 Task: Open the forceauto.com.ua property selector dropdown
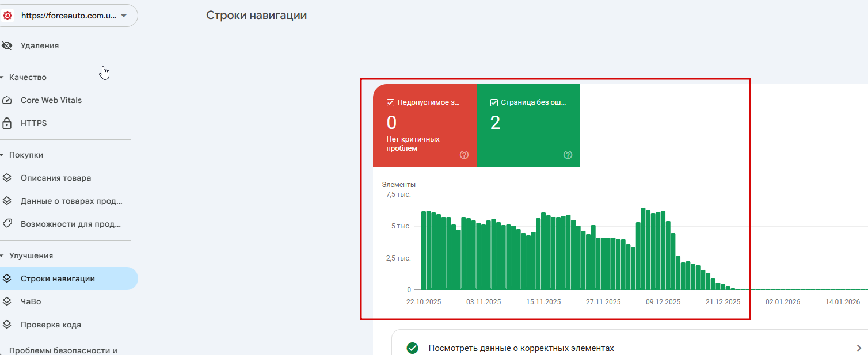pyautogui.click(x=69, y=16)
